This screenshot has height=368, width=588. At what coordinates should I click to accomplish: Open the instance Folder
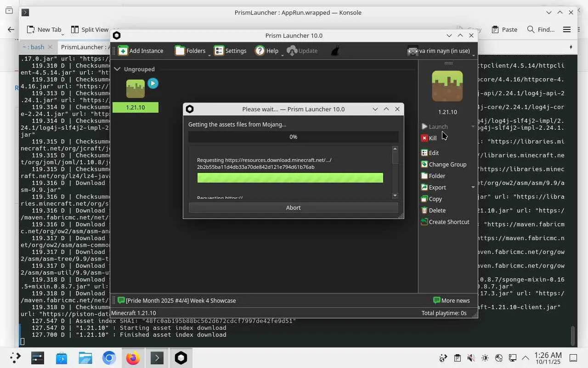point(433,176)
